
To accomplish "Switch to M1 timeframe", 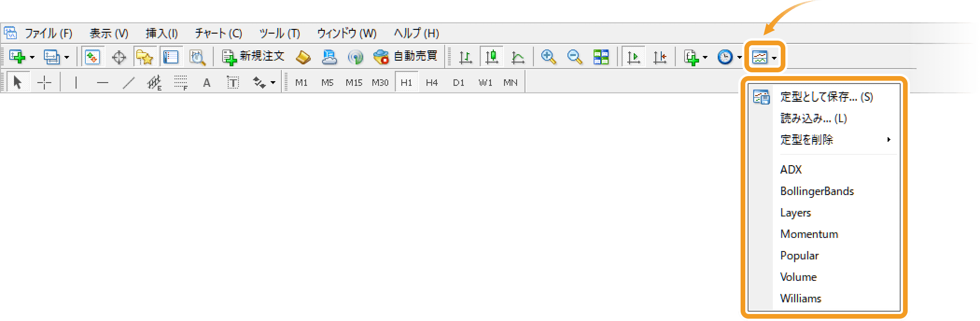I will pyautogui.click(x=301, y=83).
